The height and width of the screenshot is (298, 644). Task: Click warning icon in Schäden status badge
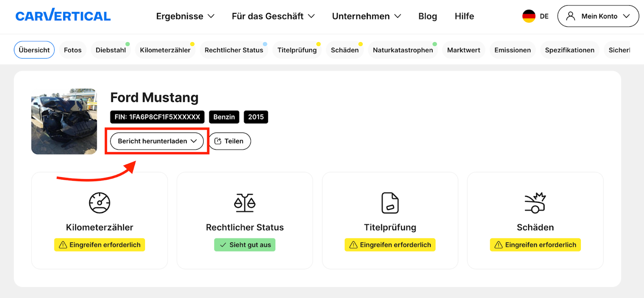coord(498,245)
